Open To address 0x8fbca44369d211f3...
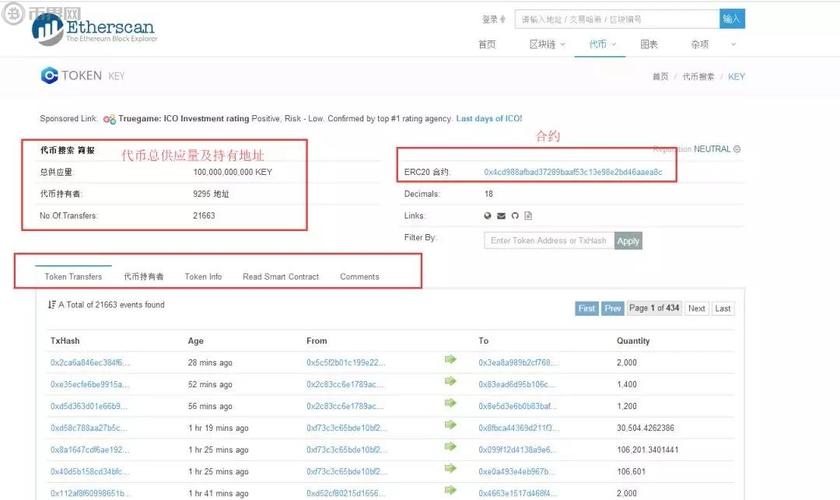The width and height of the screenshot is (840, 500). click(x=519, y=428)
